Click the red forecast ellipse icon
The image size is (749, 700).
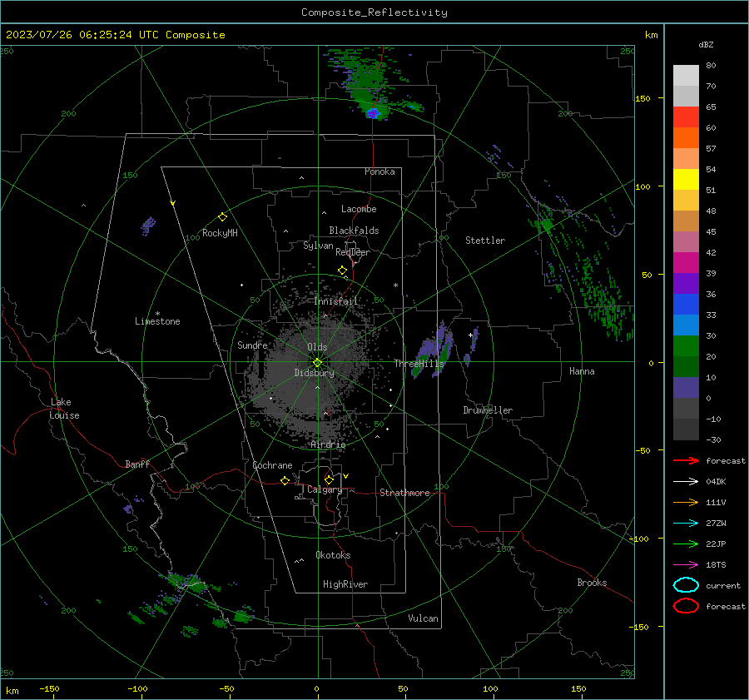686,606
